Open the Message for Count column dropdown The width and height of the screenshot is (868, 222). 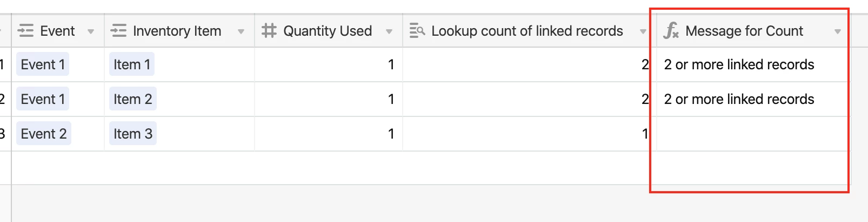coord(838,31)
